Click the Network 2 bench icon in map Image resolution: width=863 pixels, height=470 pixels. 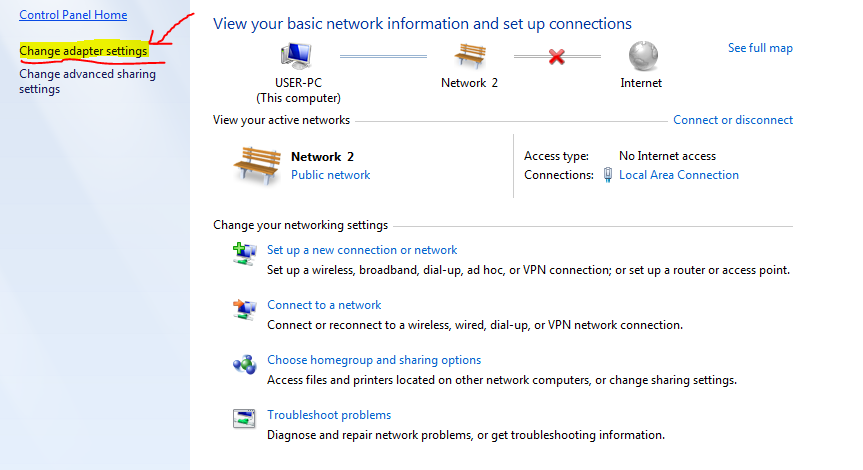pyautogui.click(x=470, y=56)
